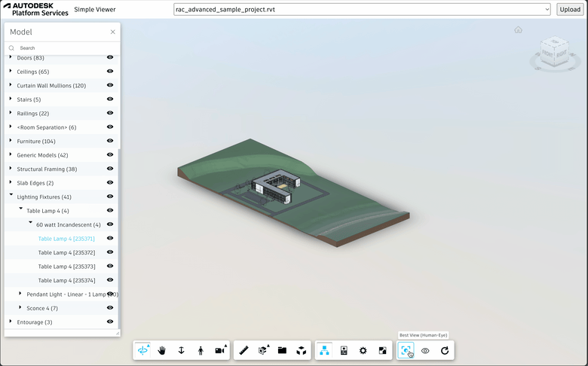The width and height of the screenshot is (588, 366).
Task: Activate the Pan hand tool
Action: (162, 350)
